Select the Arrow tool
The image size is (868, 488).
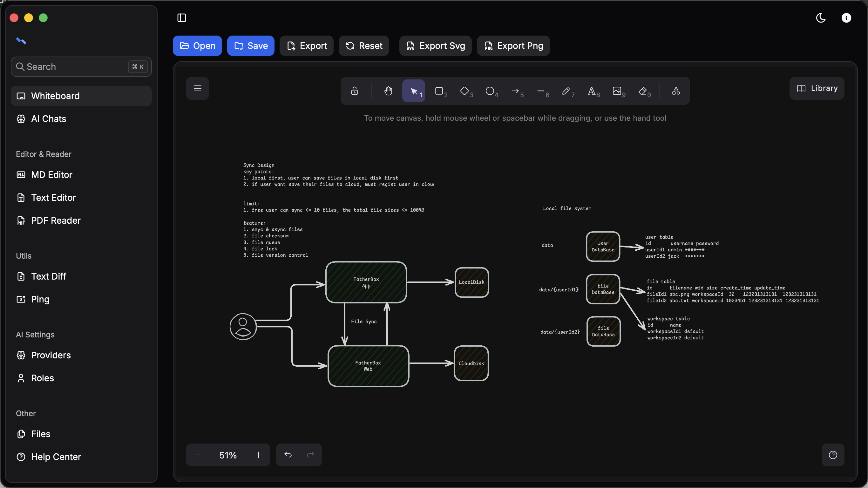(x=516, y=91)
